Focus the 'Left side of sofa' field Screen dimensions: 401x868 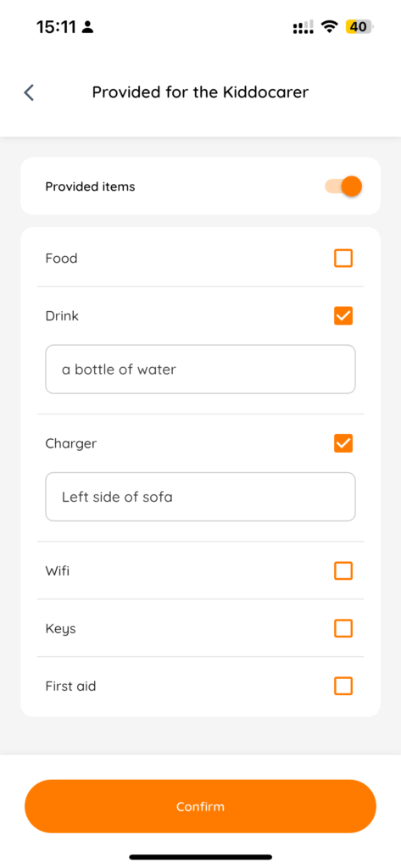[x=200, y=497]
